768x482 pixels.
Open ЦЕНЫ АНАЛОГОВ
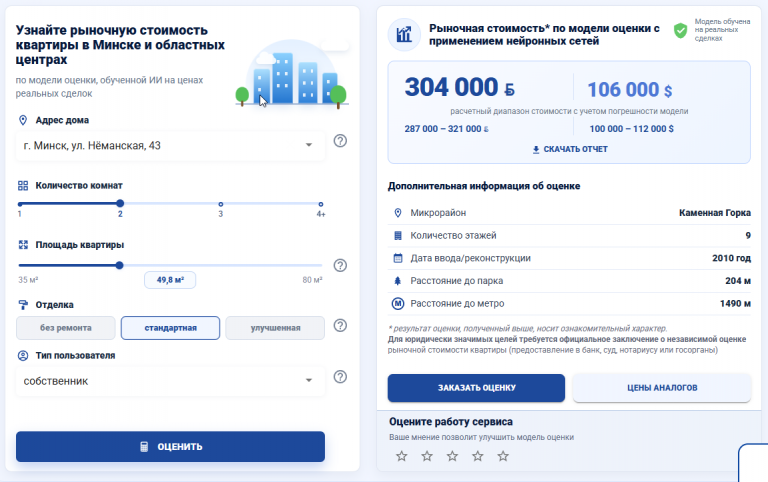(x=662, y=388)
